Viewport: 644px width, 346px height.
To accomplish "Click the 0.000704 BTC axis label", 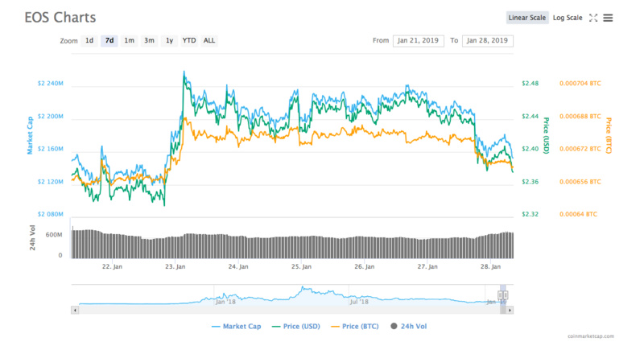I will coord(580,84).
